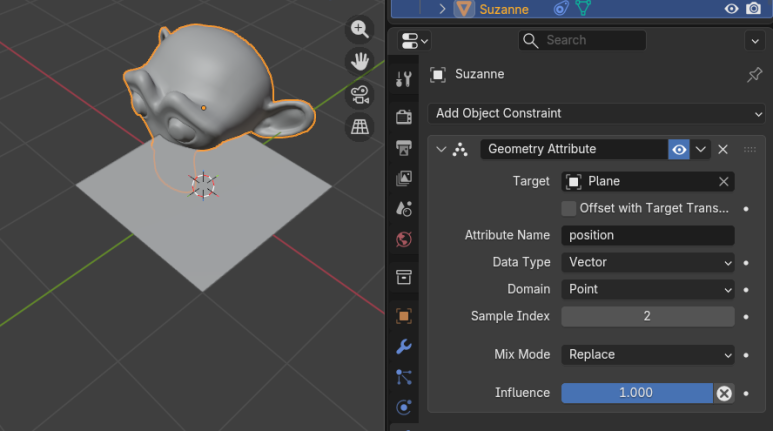
Task: Open the properties editor type dropdown
Action: pos(415,41)
